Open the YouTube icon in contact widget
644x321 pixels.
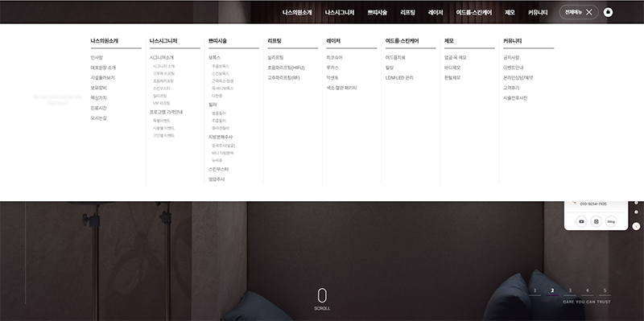click(x=581, y=222)
